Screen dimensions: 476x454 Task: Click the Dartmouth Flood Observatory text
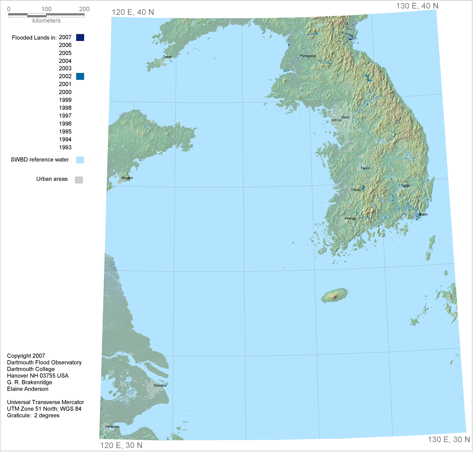44,363
